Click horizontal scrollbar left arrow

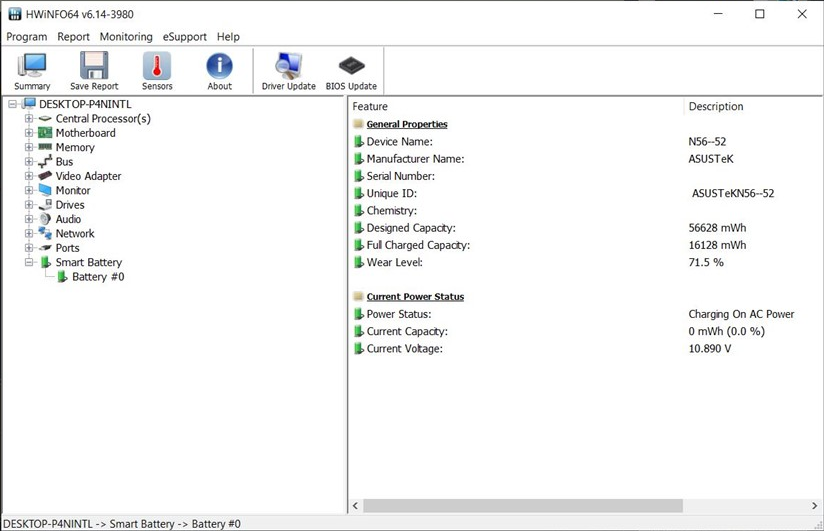point(355,506)
